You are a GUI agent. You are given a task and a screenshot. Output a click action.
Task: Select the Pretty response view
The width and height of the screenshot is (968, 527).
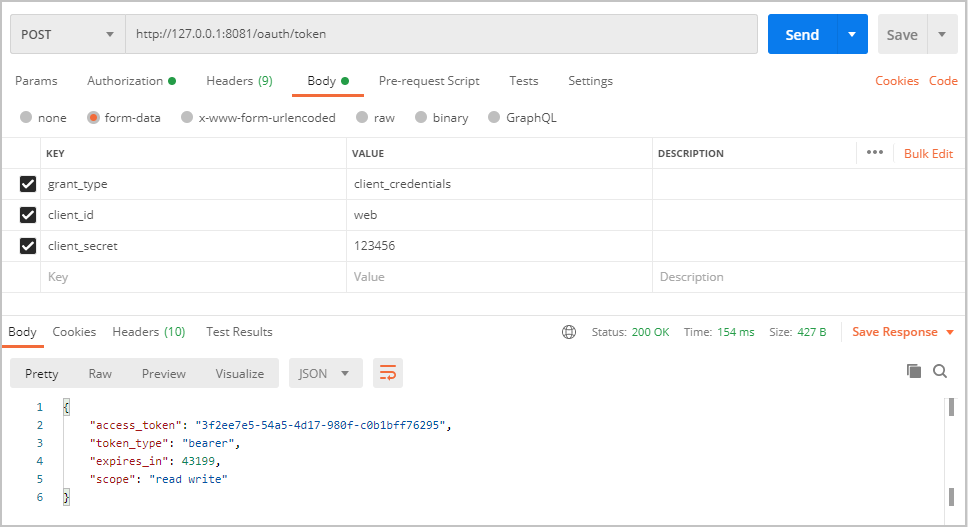[x=41, y=373]
